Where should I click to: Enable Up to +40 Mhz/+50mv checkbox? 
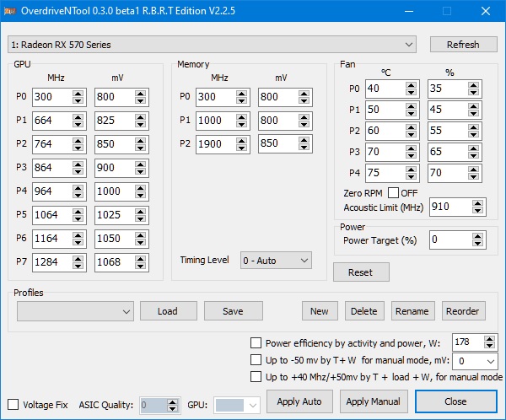point(256,376)
